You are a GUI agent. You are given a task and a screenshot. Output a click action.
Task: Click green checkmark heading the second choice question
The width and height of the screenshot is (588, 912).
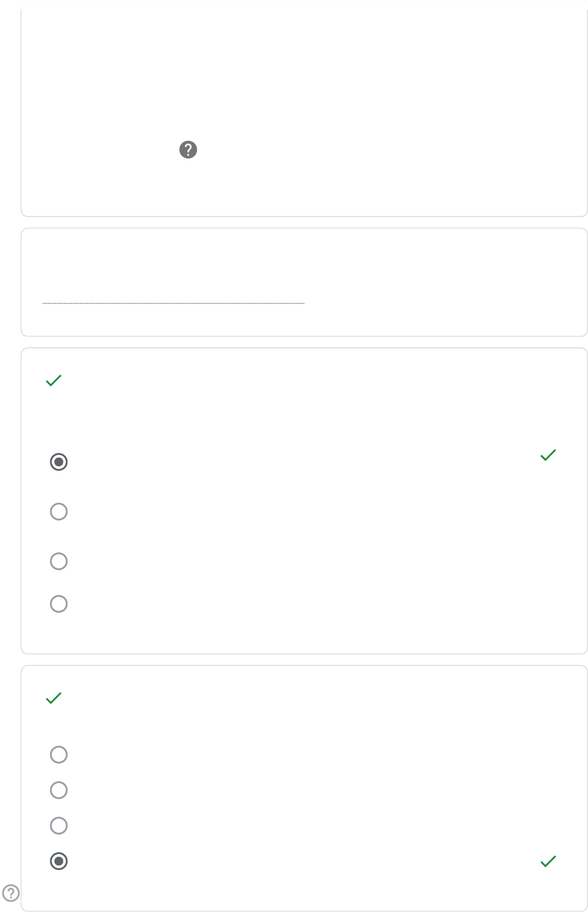click(x=54, y=698)
